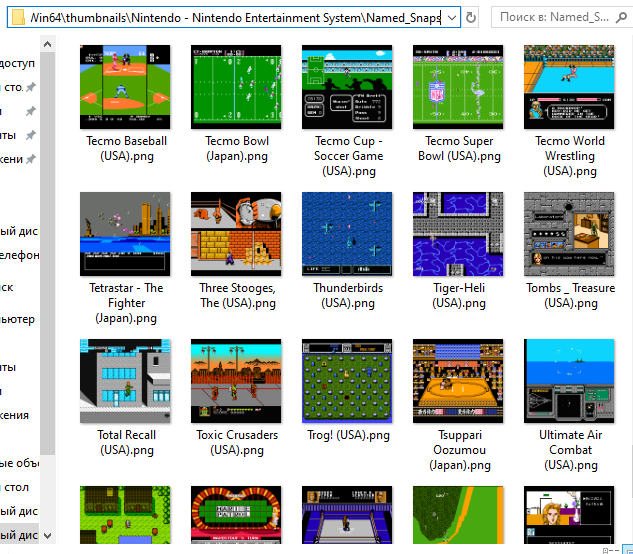The image size is (633, 554).
Task: Click the file name Tecmo Baseball (USA).png
Action: tap(126, 149)
